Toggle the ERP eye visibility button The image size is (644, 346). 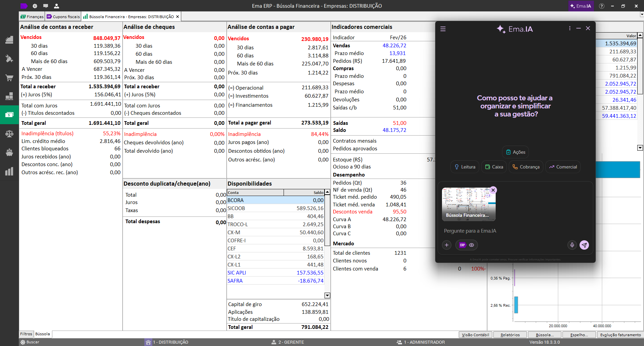point(466,245)
